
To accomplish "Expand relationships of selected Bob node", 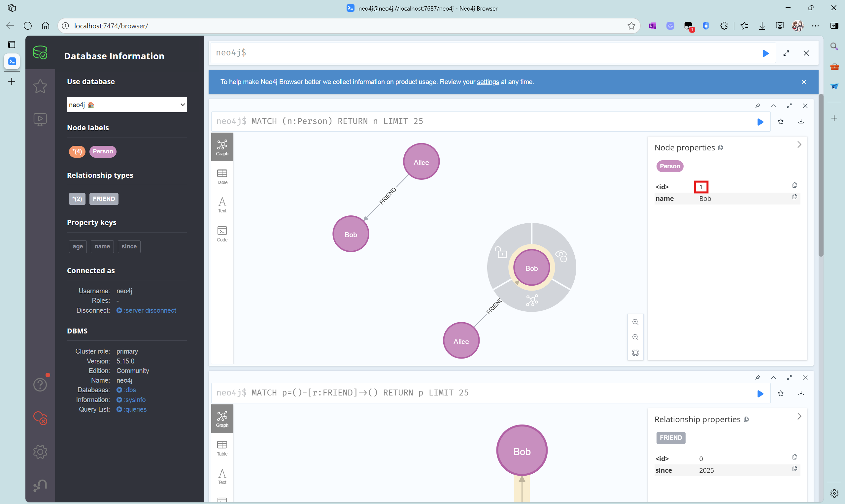I will coord(532,300).
